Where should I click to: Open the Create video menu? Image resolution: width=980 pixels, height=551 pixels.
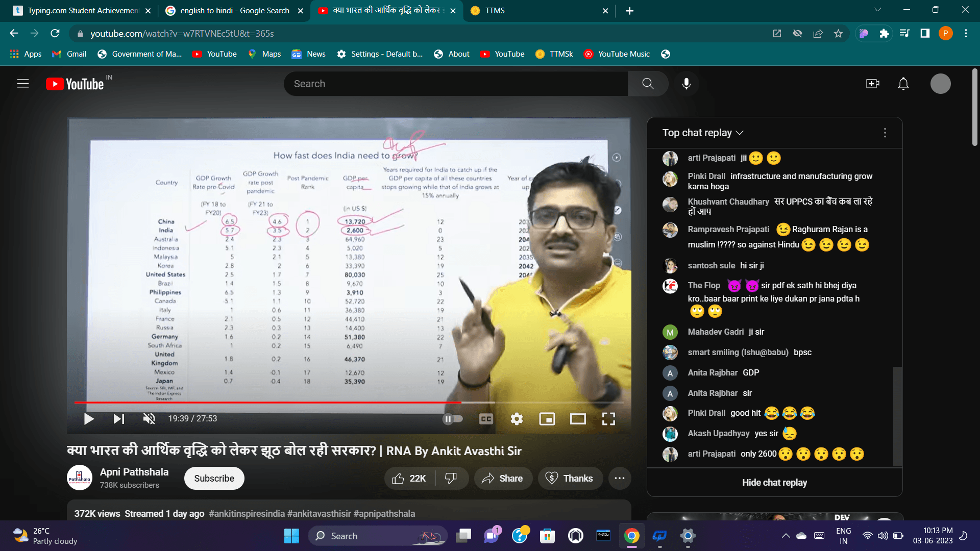click(873, 84)
